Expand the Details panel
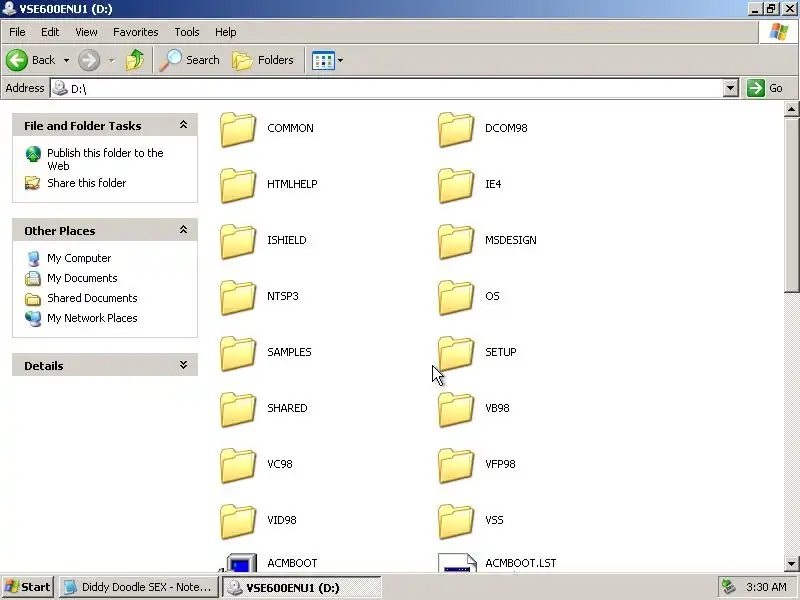The image size is (800, 600). click(x=183, y=365)
